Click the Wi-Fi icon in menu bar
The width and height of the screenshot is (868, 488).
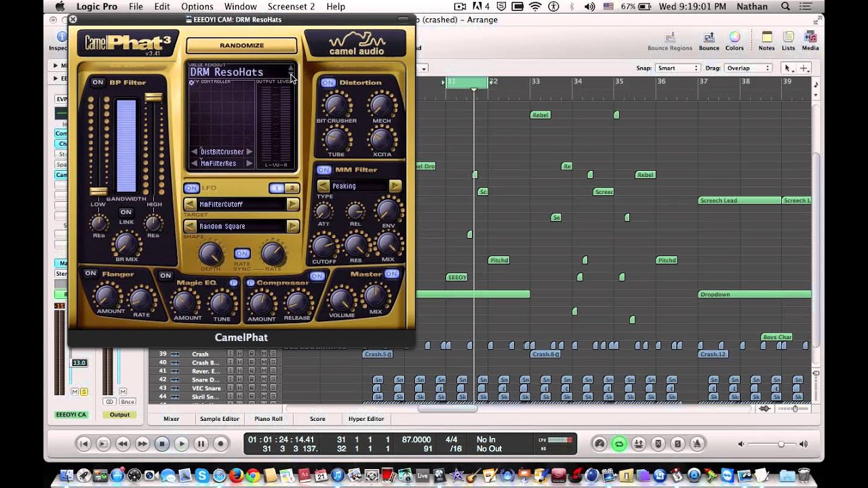point(535,6)
